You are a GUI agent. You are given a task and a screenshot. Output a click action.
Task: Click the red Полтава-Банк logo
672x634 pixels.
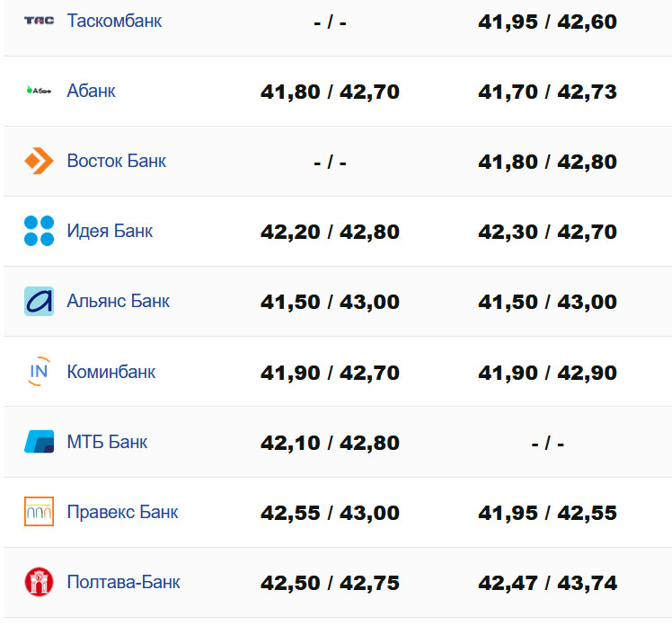coord(39,582)
